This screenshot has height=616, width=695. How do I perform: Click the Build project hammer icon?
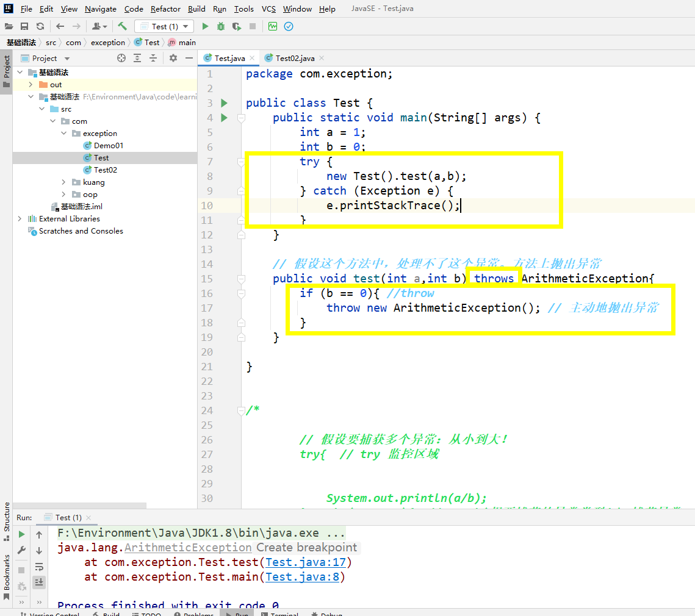[x=123, y=26]
